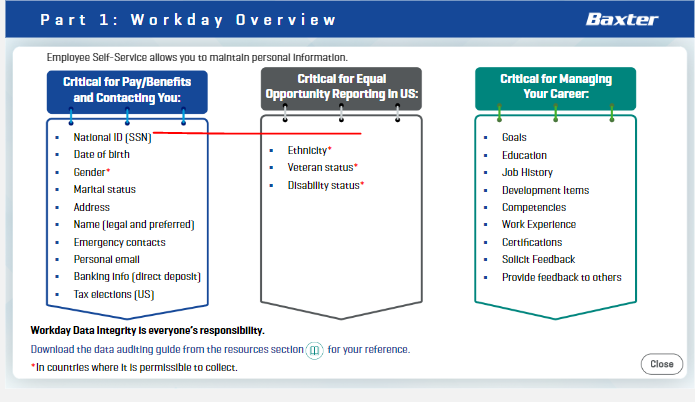Click the permissible-to-collect footnote text
Image resolution: width=695 pixels, height=402 pixels.
(134, 367)
